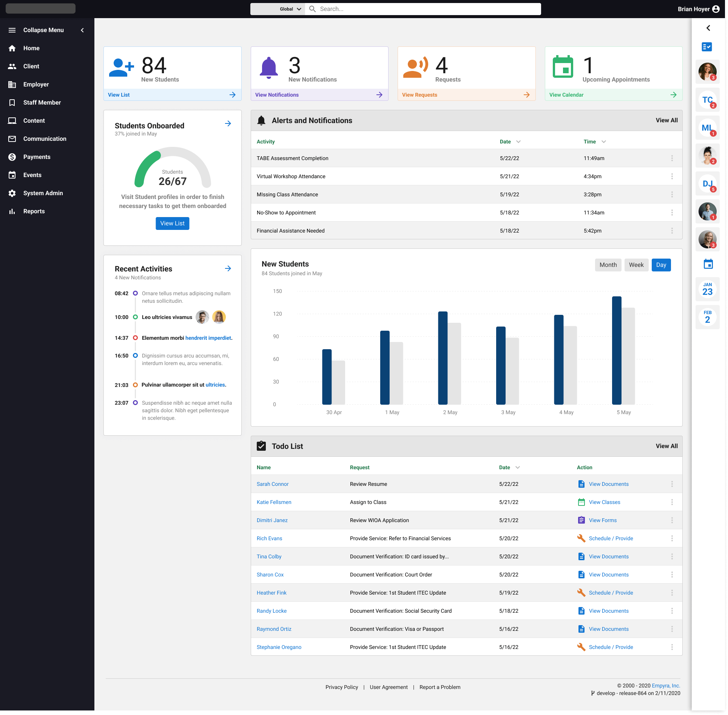Select the Day chart view toggle
Image resolution: width=728 pixels, height=715 pixels.
[661, 265]
